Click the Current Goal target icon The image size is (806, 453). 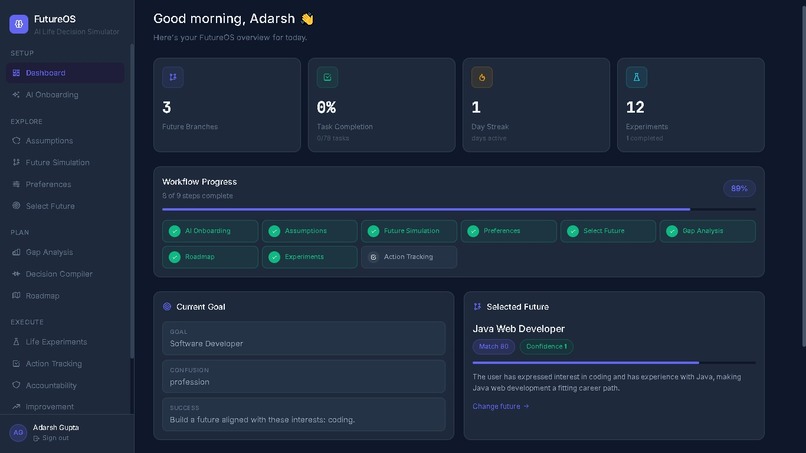(x=167, y=306)
